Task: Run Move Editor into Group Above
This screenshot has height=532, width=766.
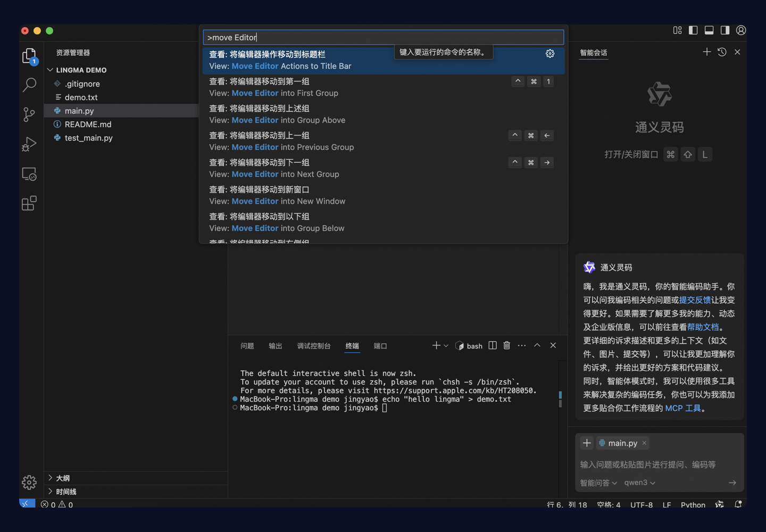Action: tap(384, 114)
